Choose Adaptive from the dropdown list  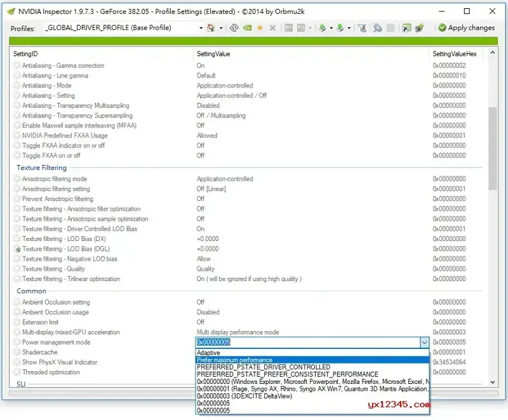coord(312,353)
